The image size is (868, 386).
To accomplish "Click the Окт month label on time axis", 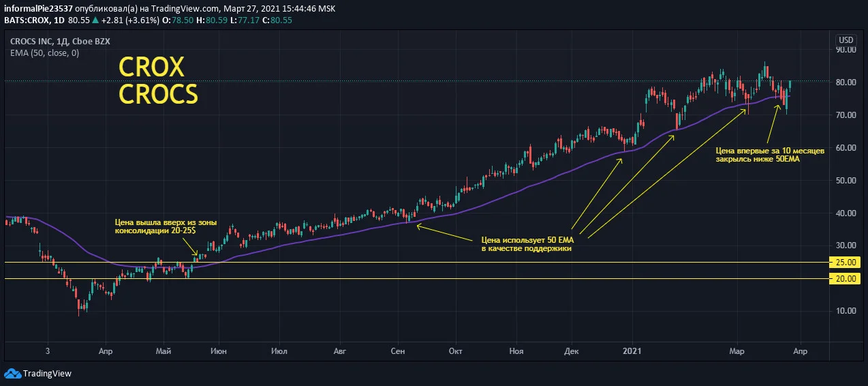I will [x=455, y=351].
